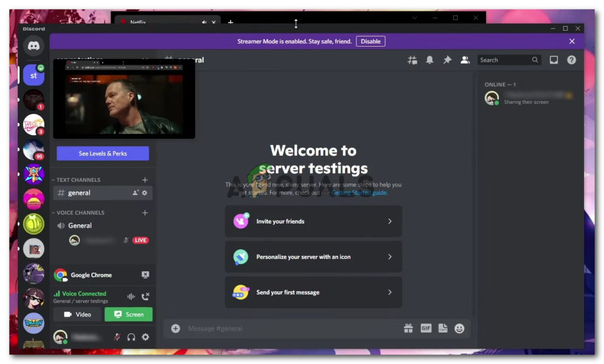
Task: View pinned messages in #general
Action: [x=447, y=60]
